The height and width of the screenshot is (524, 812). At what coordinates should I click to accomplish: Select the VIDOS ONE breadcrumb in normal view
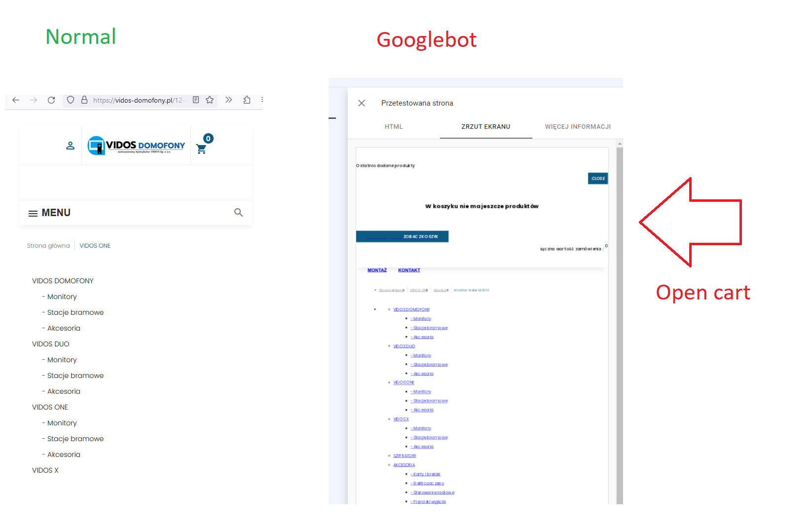(95, 246)
